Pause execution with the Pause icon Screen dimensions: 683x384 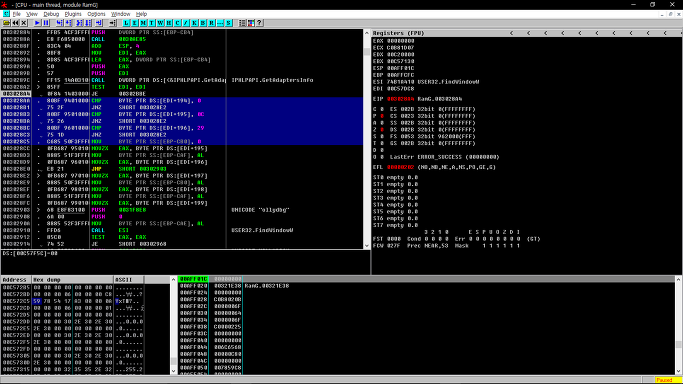click(x=46, y=23)
